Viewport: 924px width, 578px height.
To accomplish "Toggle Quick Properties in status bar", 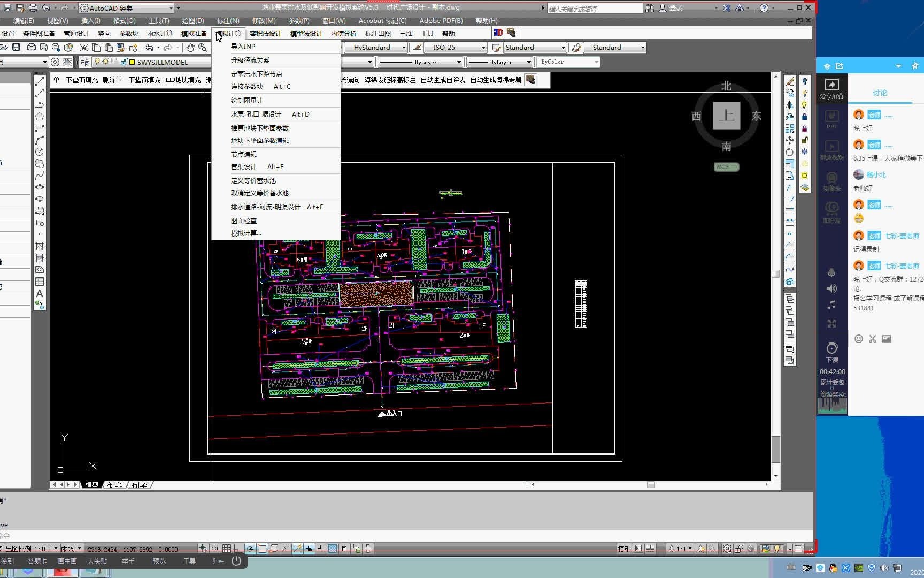I will tap(344, 549).
